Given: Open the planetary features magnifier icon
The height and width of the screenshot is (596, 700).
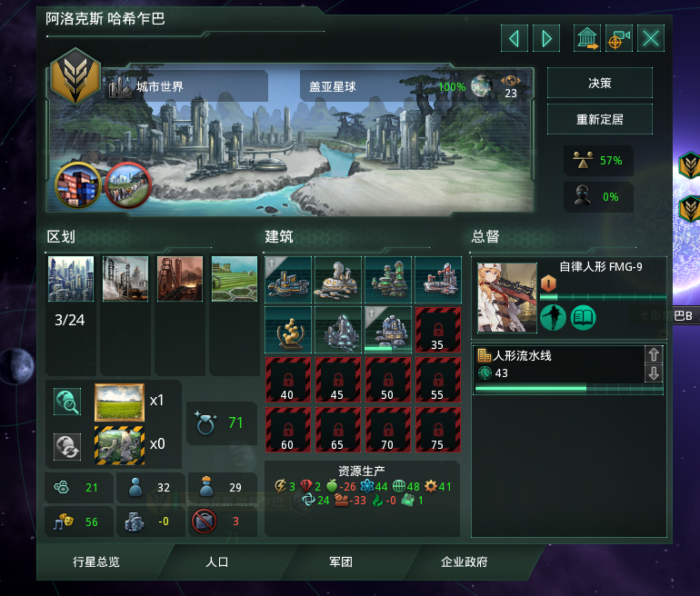Looking at the screenshot, I should tap(67, 402).
